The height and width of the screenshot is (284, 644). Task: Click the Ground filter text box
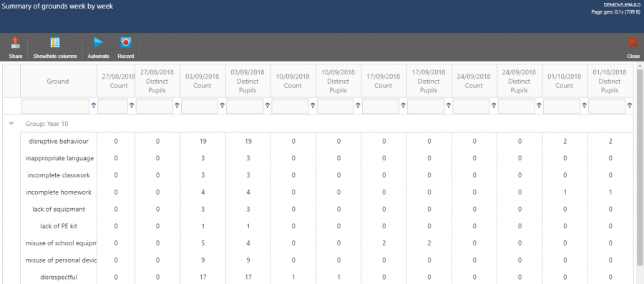pyautogui.click(x=55, y=106)
